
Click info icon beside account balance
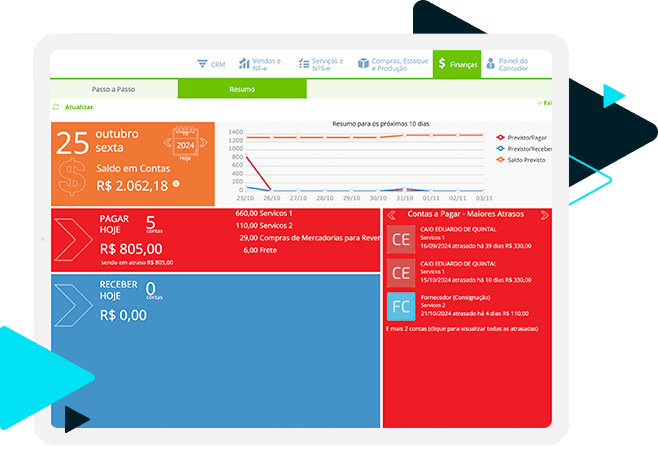176,184
